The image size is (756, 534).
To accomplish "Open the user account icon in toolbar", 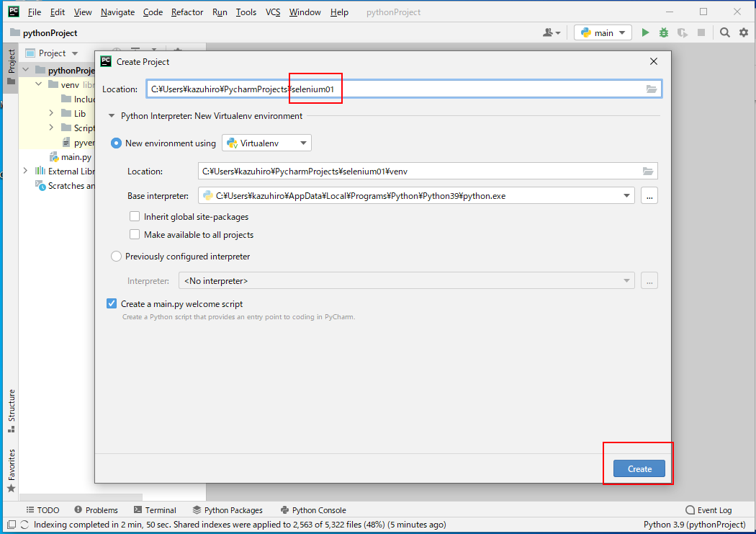I will [552, 32].
